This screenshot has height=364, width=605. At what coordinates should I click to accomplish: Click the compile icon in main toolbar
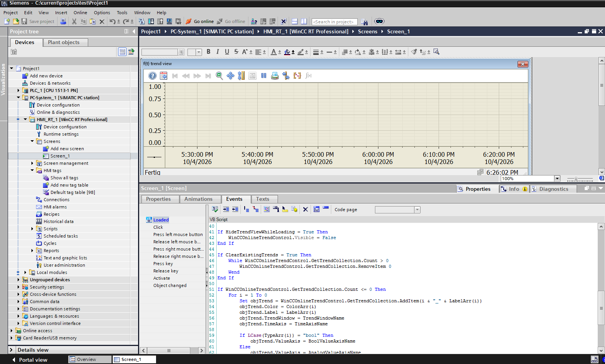(x=141, y=21)
